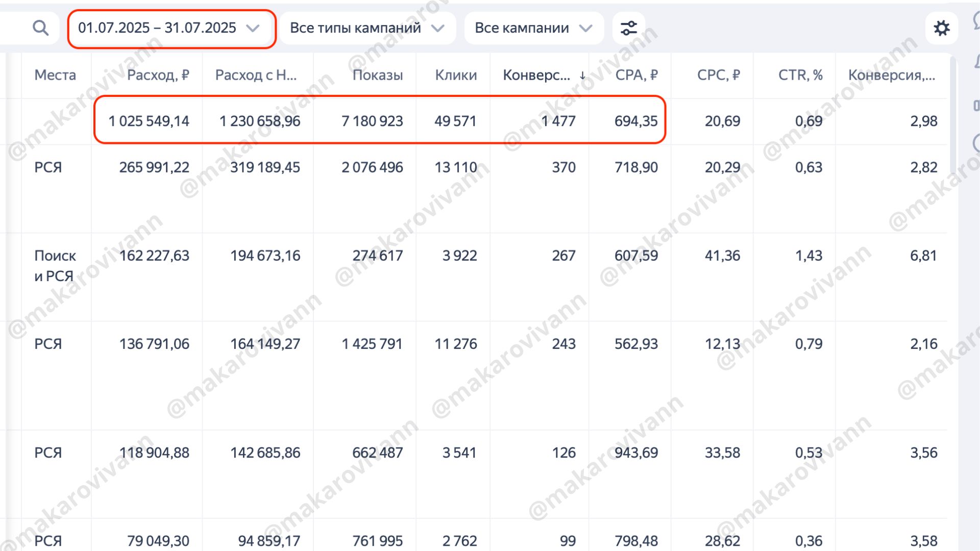980x551 pixels.
Task: Click the CTR, % column header
Action: (x=800, y=75)
